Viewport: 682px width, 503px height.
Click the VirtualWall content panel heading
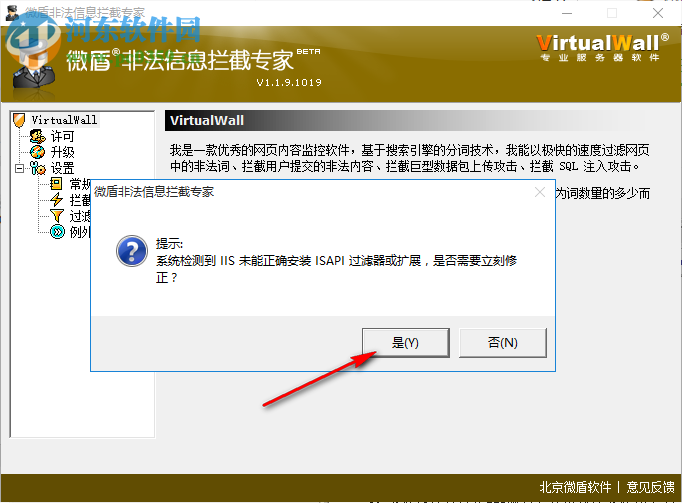click(x=207, y=121)
